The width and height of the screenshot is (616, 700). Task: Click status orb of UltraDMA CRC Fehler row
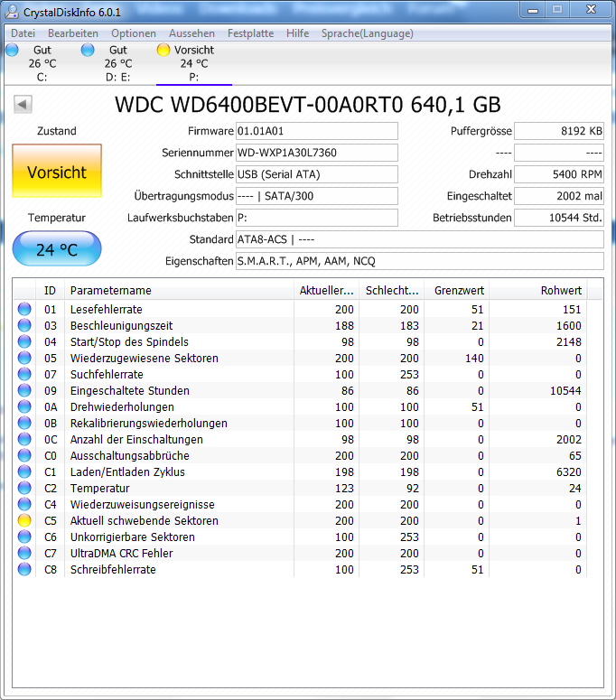click(x=24, y=553)
